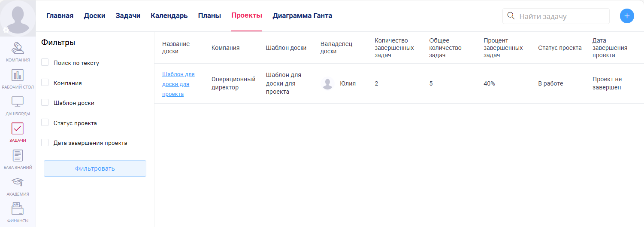Viewport: 644px width, 227px height.
Task: Click the Процент завершенных задач header
Action: tap(503, 48)
